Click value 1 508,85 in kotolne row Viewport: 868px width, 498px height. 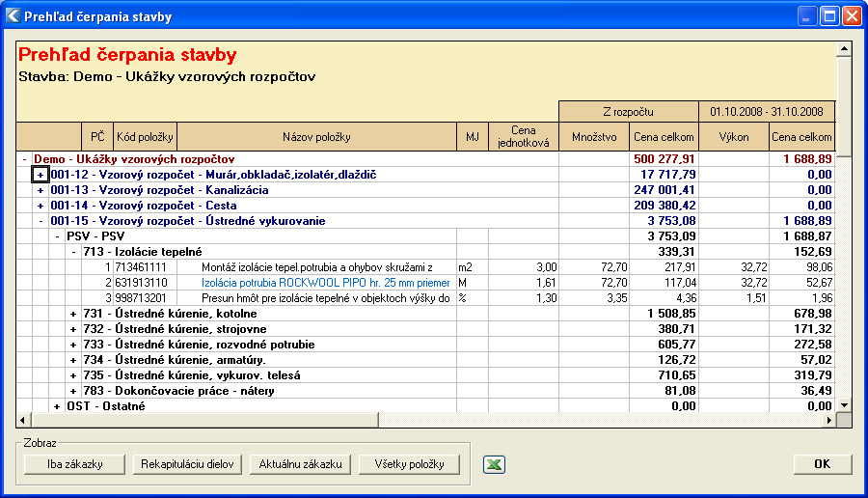click(671, 314)
